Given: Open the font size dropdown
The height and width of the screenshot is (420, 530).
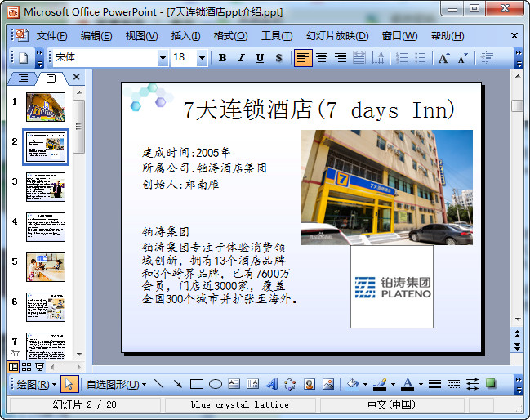Looking at the screenshot, I should pos(202,58).
